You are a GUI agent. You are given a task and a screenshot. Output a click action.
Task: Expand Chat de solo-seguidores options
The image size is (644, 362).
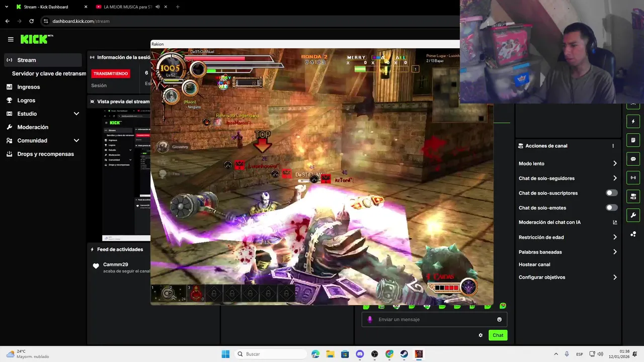615,178
